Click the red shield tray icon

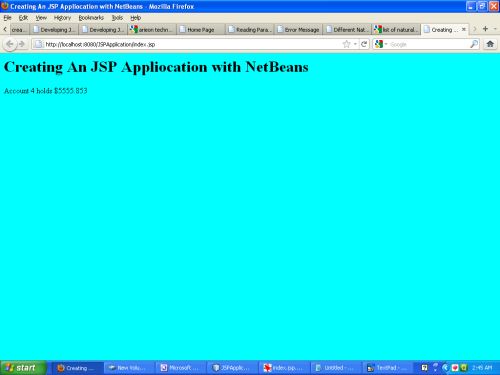pyautogui.click(x=454, y=368)
